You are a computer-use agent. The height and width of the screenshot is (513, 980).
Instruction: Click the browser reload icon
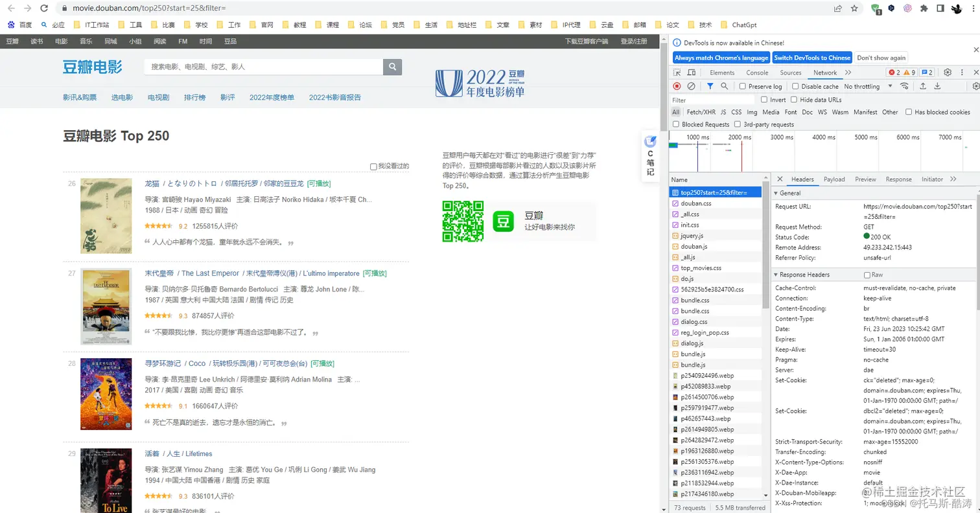coord(44,8)
